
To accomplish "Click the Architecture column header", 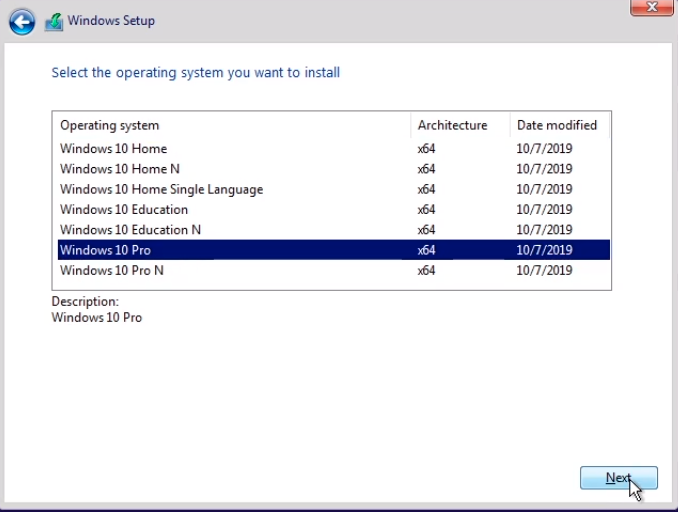I will 452,125.
